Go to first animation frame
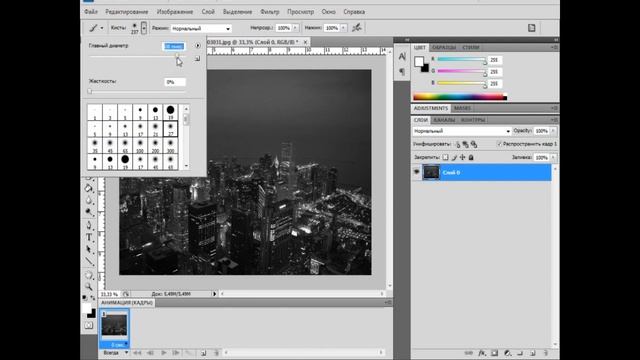The height and width of the screenshot is (360, 640). click(137, 353)
